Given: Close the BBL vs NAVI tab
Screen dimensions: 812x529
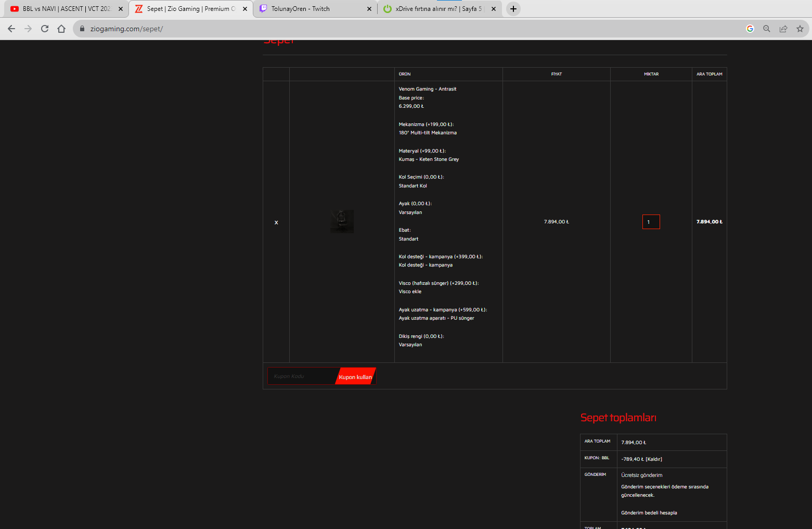Looking at the screenshot, I should pyautogui.click(x=121, y=9).
